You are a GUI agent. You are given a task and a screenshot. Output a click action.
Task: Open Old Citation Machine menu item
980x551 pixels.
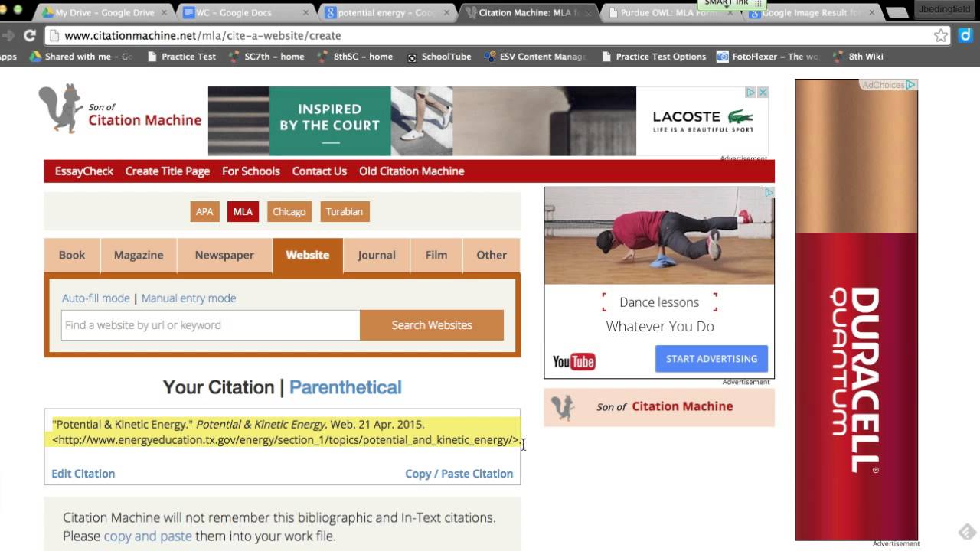point(412,171)
